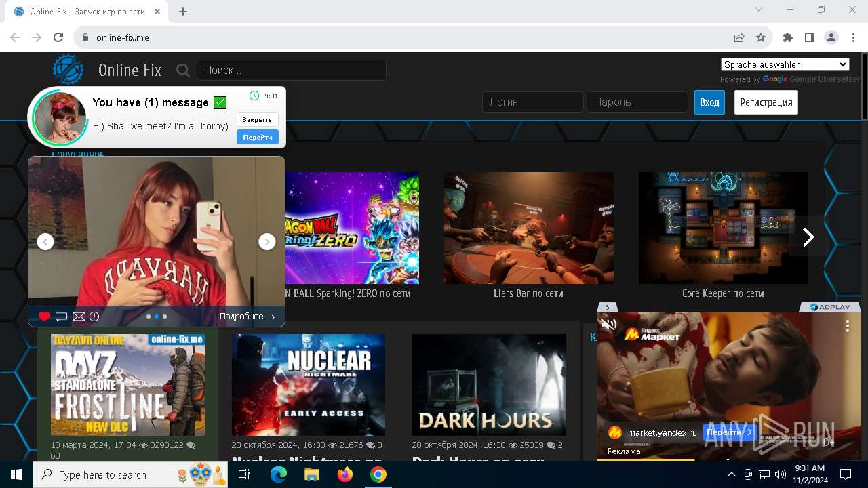Click Перейти on message popup

click(x=257, y=137)
